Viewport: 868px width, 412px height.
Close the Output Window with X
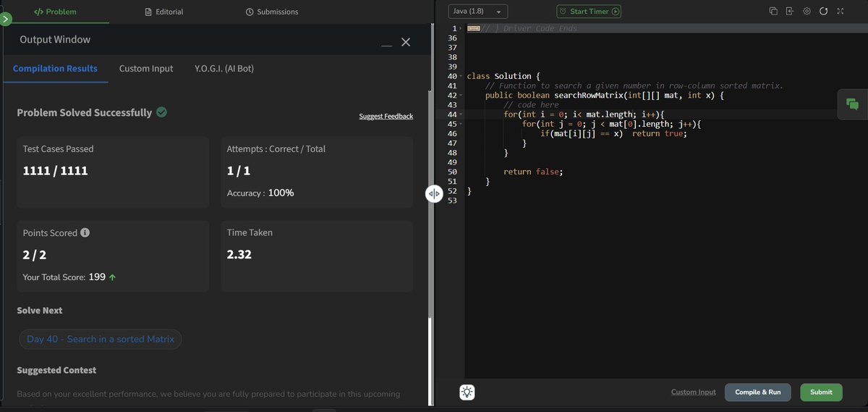406,42
